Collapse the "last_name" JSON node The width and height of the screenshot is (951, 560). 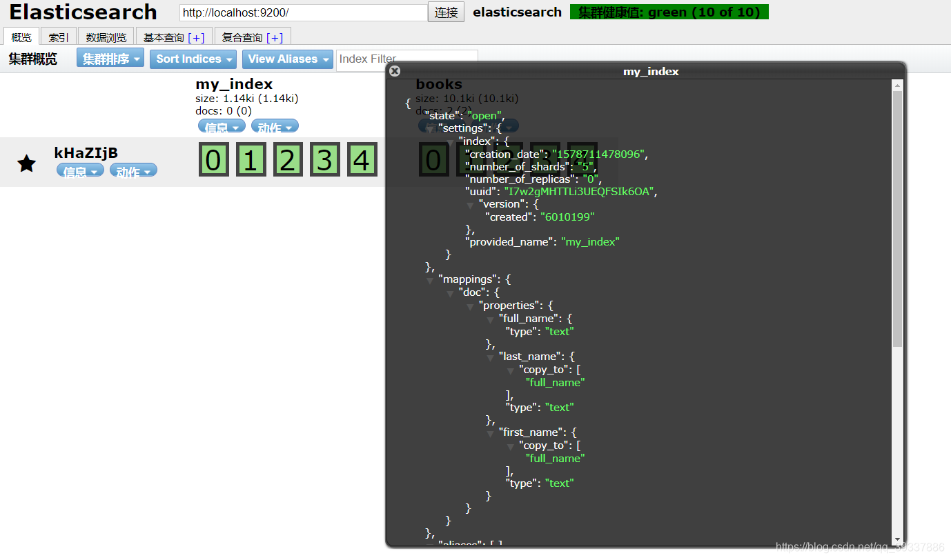coord(491,357)
